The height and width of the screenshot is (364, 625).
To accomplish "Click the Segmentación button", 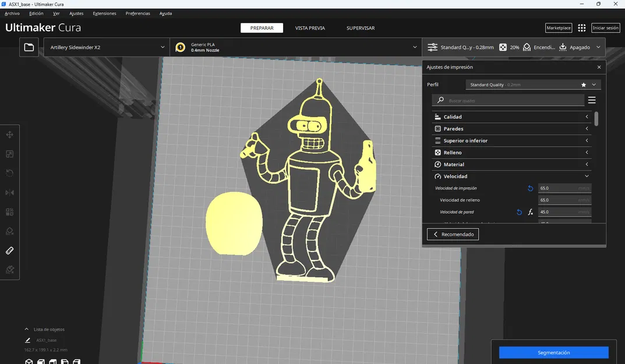I will click(x=553, y=352).
